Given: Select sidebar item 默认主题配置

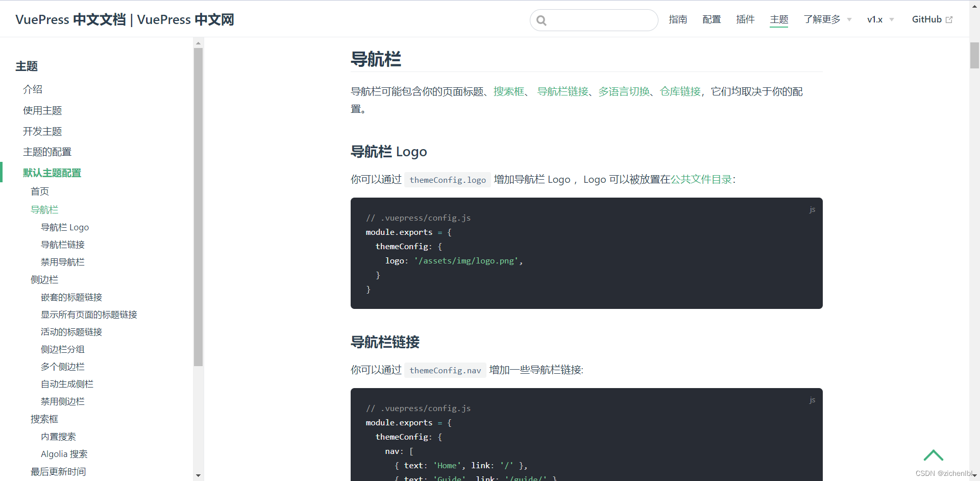Looking at the screenshot, I should click(x=52, y=173).
